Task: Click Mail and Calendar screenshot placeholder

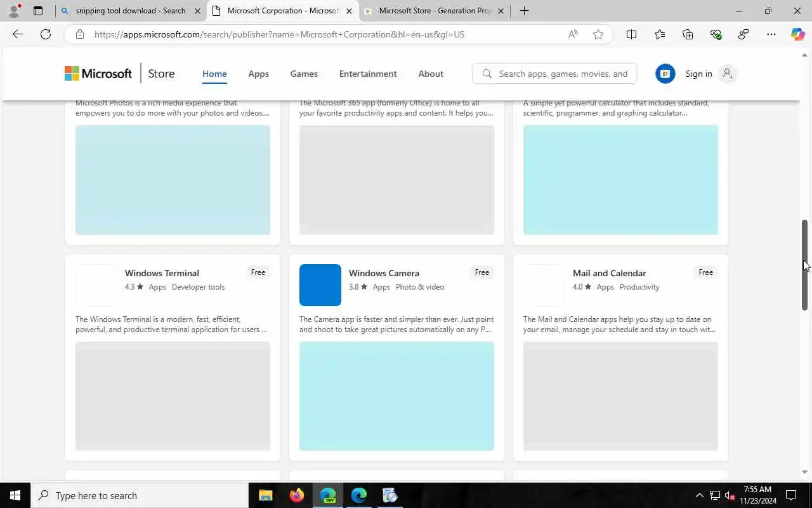Action: tap(620, 396)
